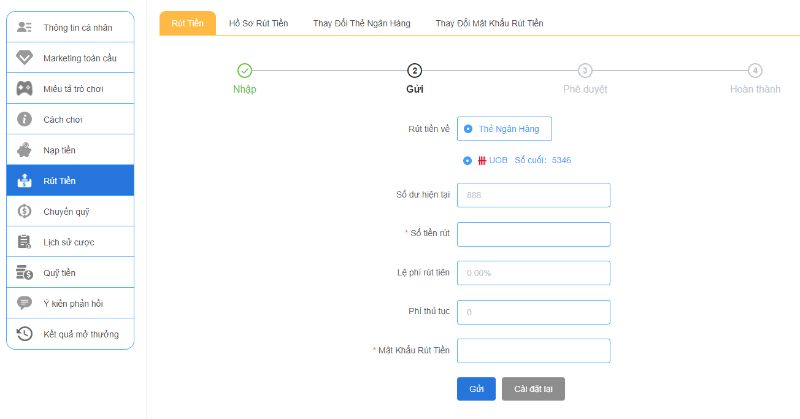
Task: Select Rút Tiền in the sidebar
Action: [70, 180]
